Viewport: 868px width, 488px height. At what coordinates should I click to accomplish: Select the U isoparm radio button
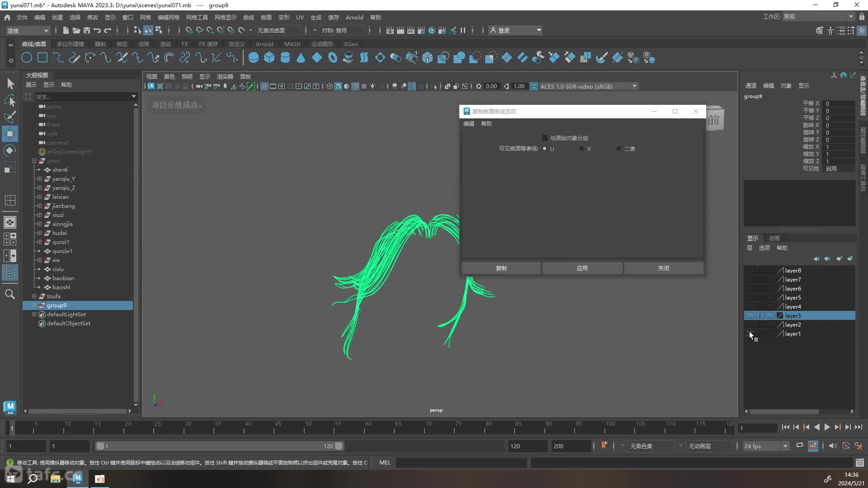544,149
